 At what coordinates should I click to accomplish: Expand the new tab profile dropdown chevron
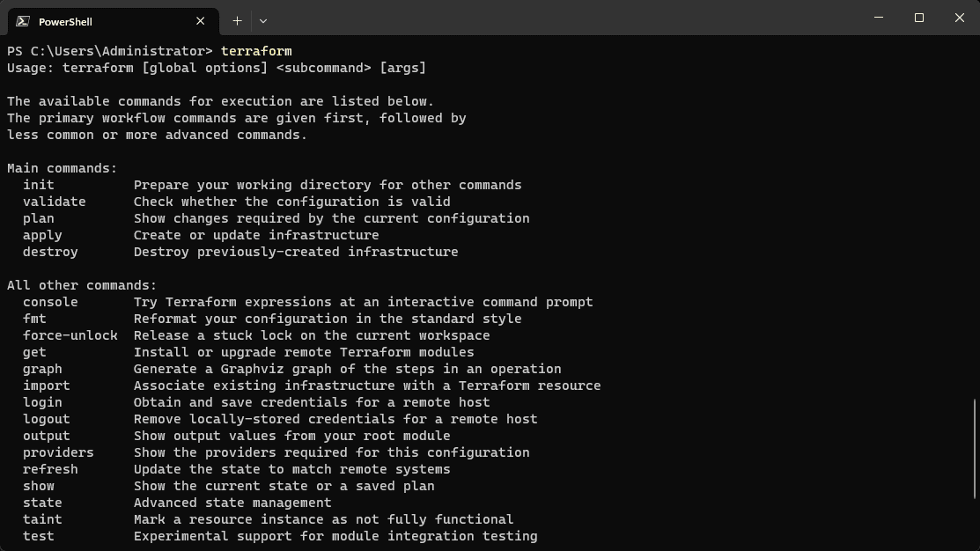pos(263,20)
